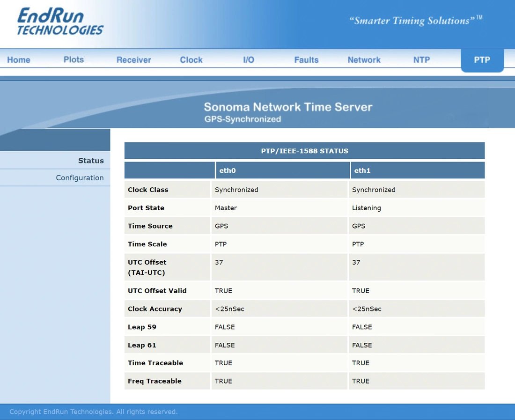Select the active PTP tab
Screen dimensions: 515x420
click(x=482, y=60)
